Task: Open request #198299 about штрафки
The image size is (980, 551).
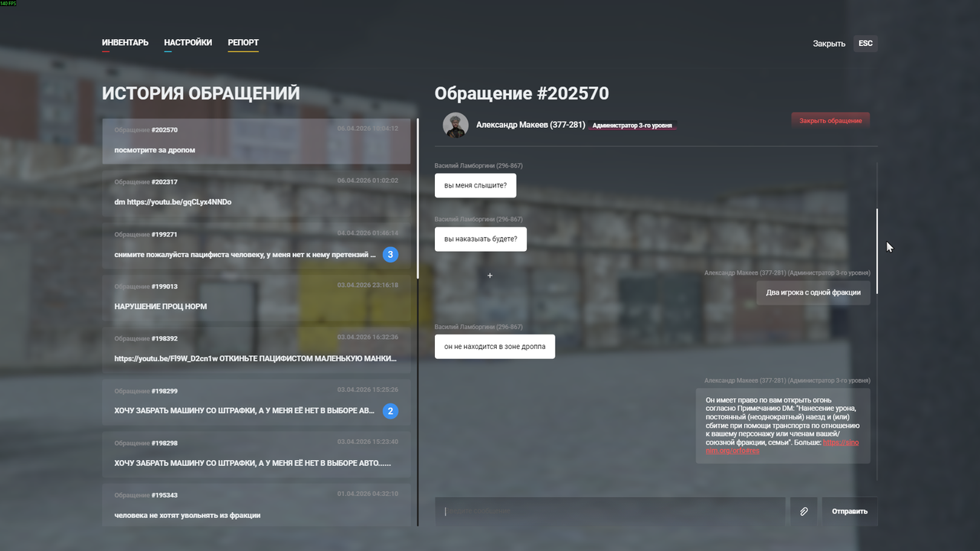Action: point(256,401)
